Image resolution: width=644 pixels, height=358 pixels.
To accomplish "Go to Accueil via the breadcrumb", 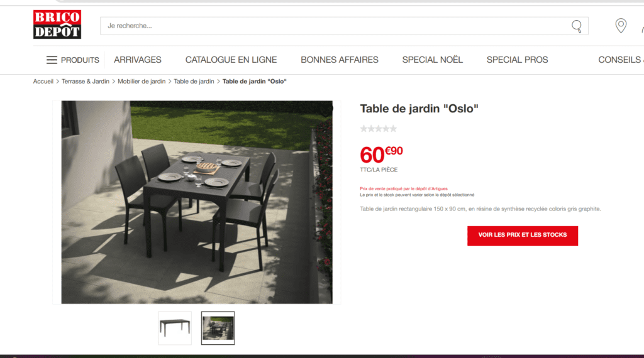I will click(x=43, y=81).
